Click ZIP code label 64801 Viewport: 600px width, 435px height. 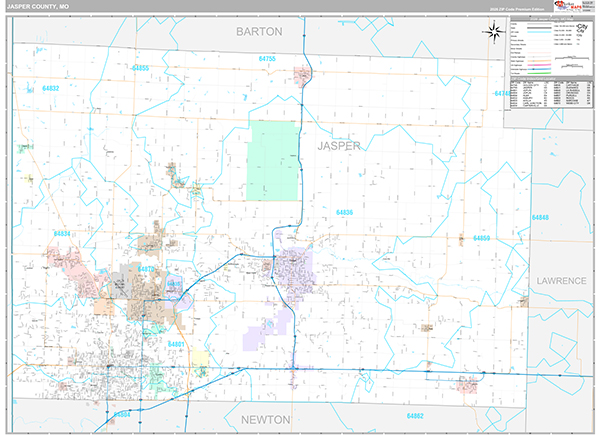click(x=176, y=345)
